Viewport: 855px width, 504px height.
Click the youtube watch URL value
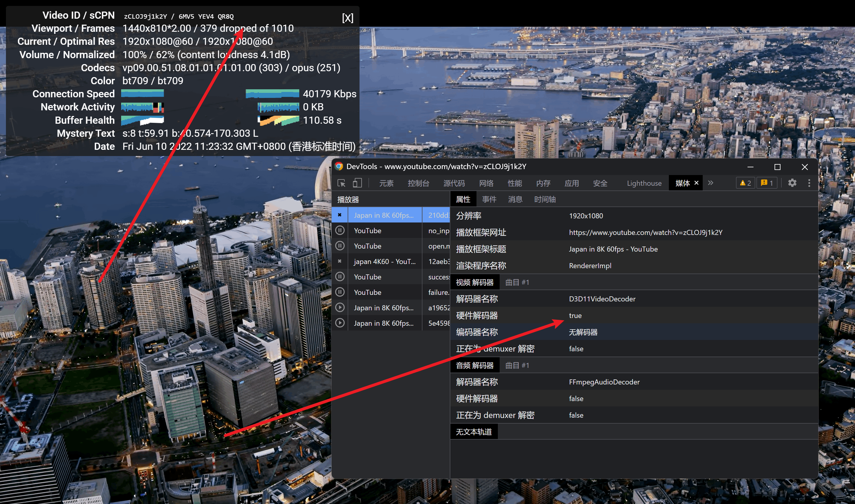[x=645, y=232]
